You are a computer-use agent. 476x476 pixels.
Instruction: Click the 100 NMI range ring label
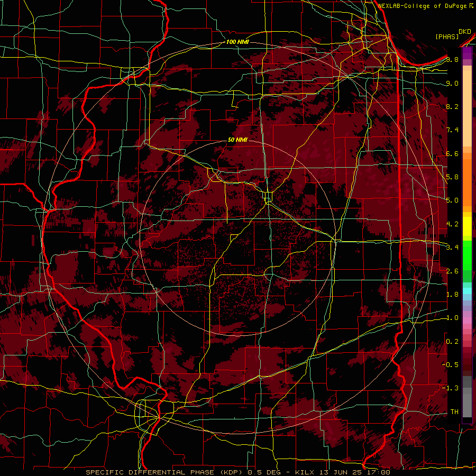coord(237,42)
